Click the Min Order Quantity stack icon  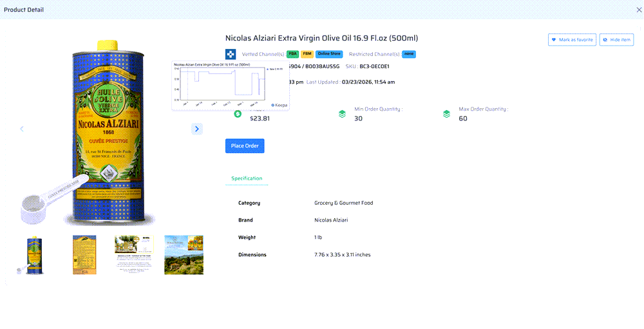[342, 114]
